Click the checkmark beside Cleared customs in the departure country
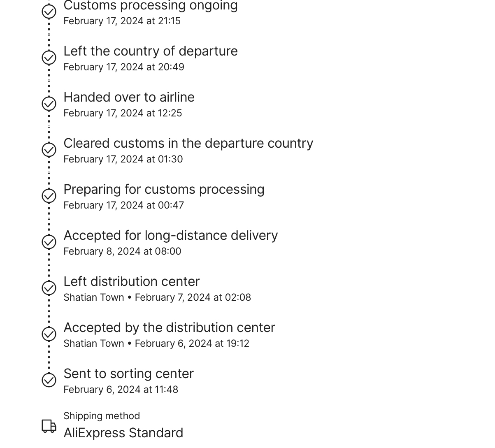 click(49, 150)
